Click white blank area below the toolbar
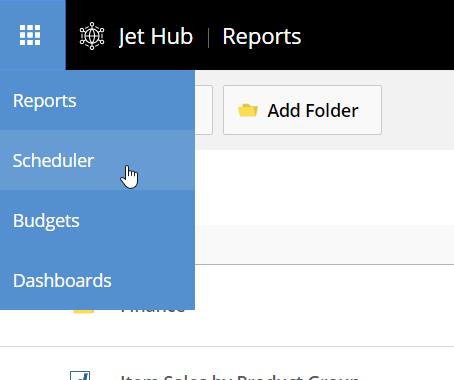454x380 pixels. point(324,187)
